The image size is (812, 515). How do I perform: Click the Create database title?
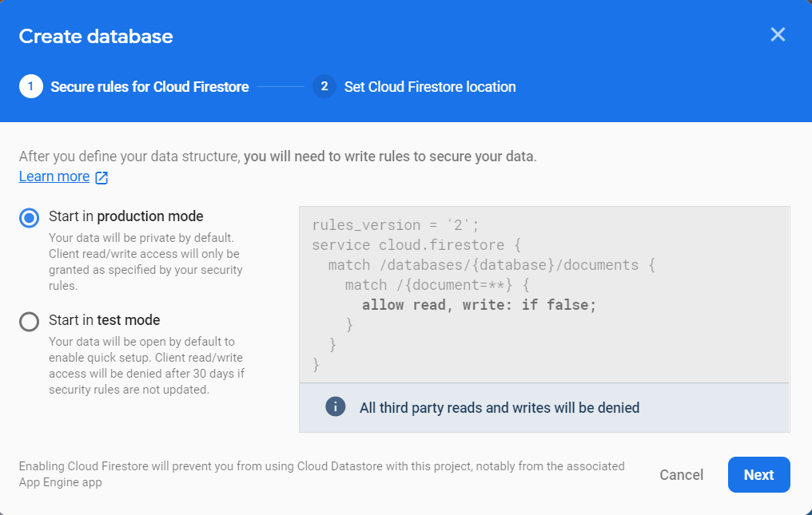96,36
